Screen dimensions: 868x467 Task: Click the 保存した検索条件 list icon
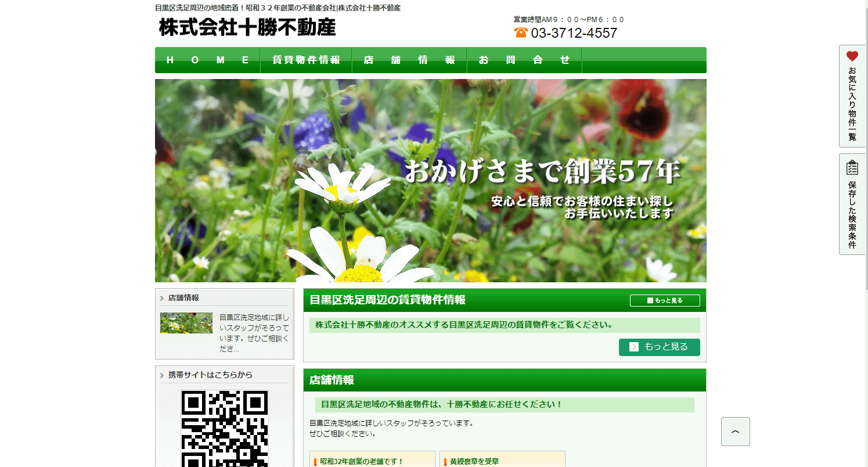(852, 167)
